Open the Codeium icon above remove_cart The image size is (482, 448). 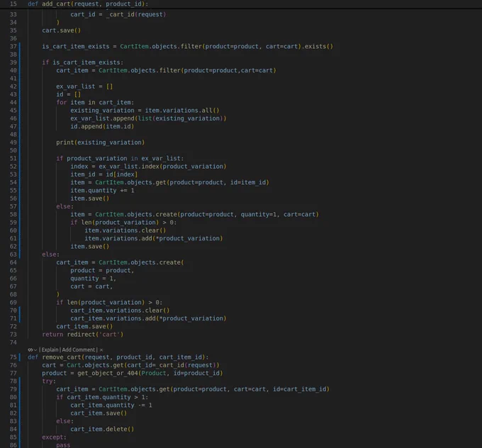30,349
